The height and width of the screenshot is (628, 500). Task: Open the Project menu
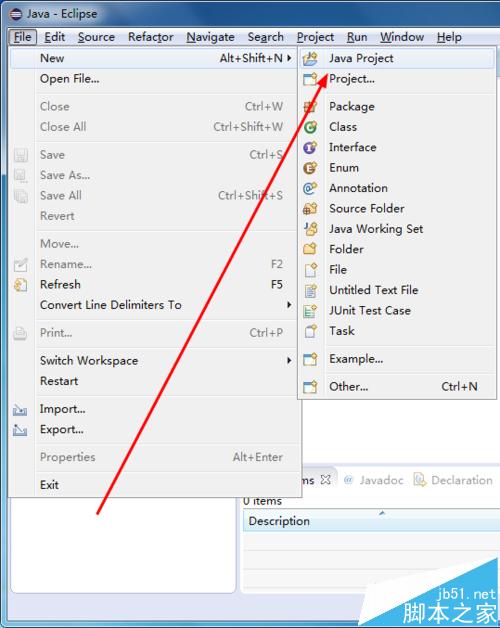pos(315,37)
